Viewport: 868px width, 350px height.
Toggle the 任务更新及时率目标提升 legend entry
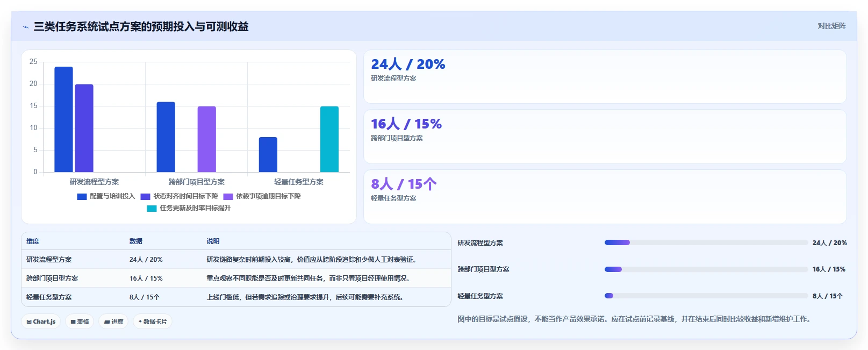(x=189, y=208)
